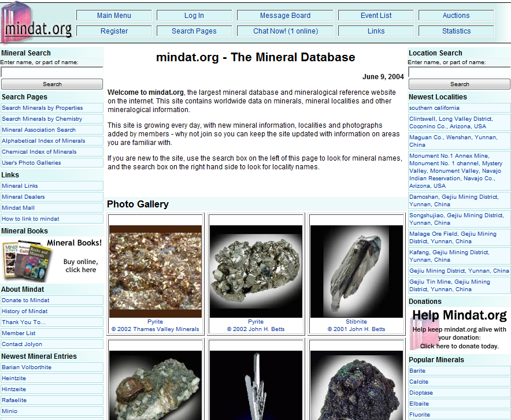Focus the locality name input field
The width and height of the screenshot is (511, 420).
click(459, 72)
